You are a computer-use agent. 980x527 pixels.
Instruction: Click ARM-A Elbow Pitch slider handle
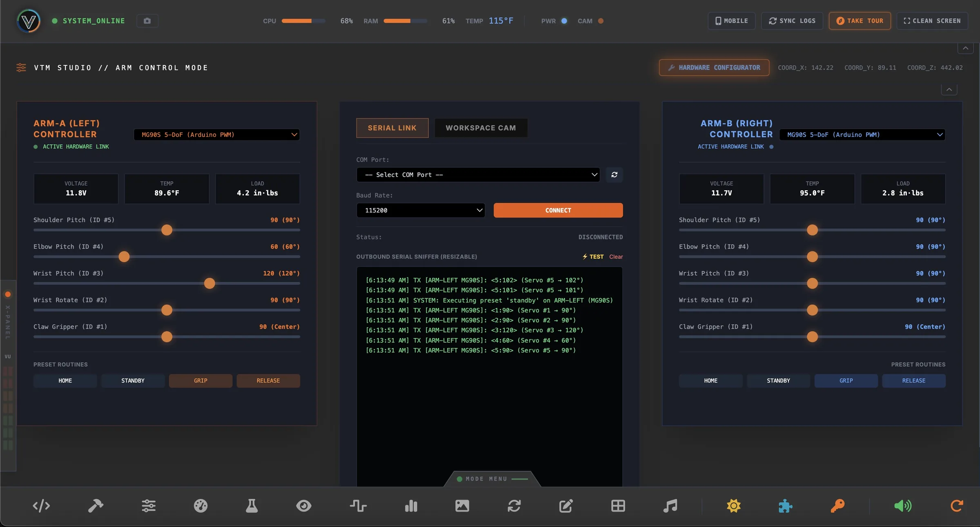124,257
